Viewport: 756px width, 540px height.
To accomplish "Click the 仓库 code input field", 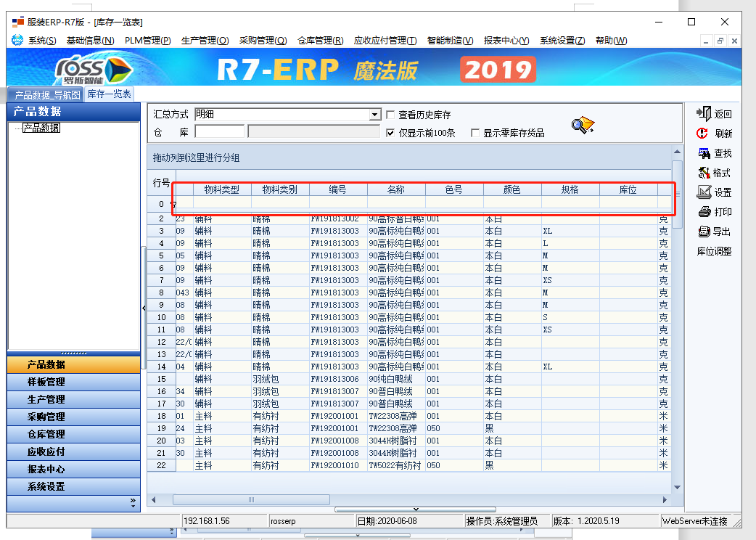I will coord(219,131).
